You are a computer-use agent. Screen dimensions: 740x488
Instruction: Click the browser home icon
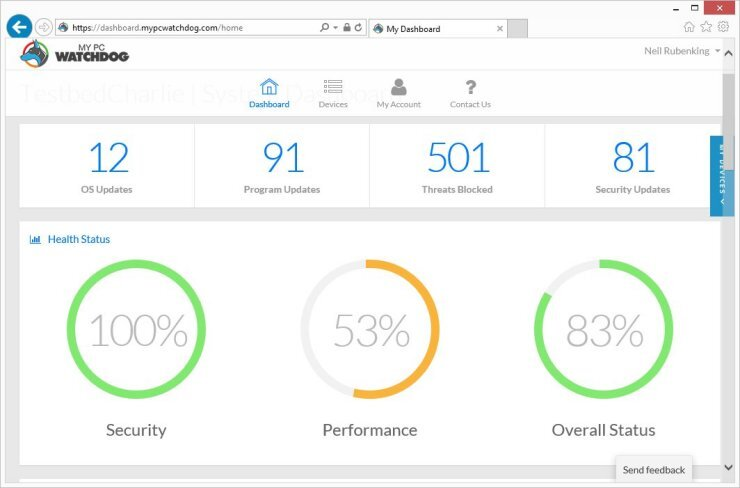[689, 27]
